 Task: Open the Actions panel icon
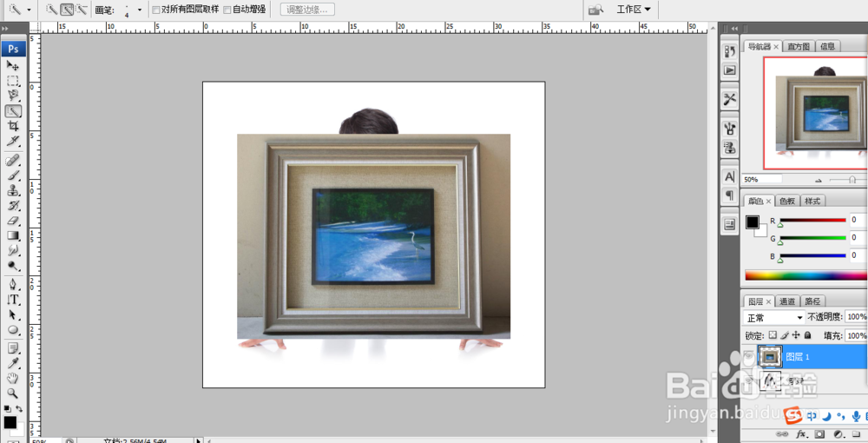coord(730,70)
